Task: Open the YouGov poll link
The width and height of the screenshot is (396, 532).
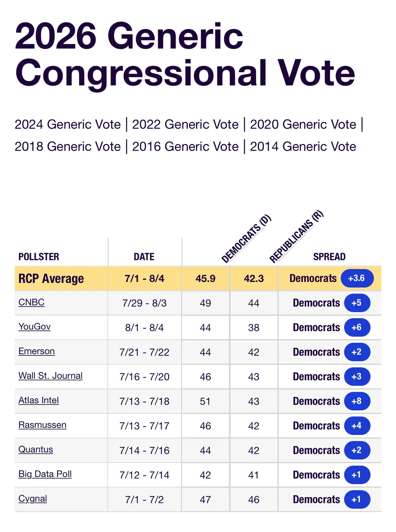Action: (x=35, y=327)
